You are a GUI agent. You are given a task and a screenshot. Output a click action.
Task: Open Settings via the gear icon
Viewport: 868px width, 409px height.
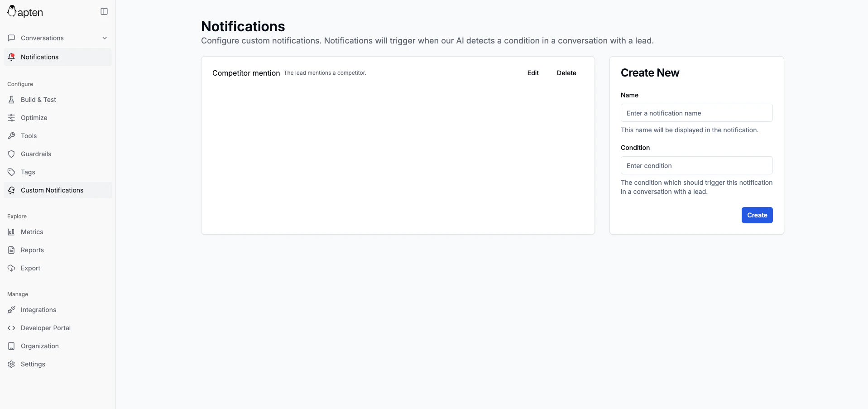coord(10,364)
